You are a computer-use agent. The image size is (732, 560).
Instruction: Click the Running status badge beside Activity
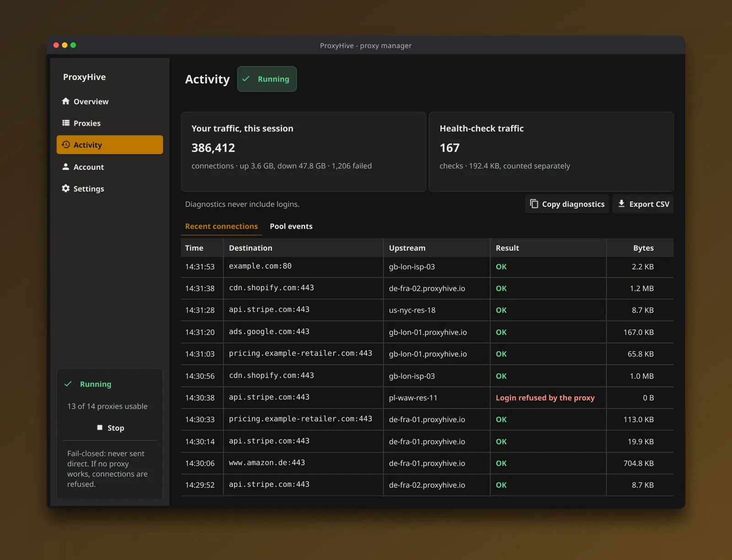[x=267, y=79]
